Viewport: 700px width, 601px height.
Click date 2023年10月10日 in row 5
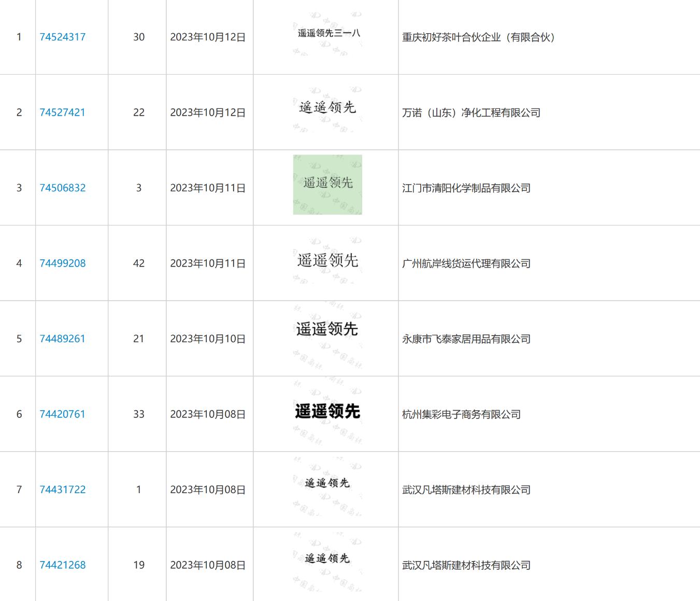[208, 339]
